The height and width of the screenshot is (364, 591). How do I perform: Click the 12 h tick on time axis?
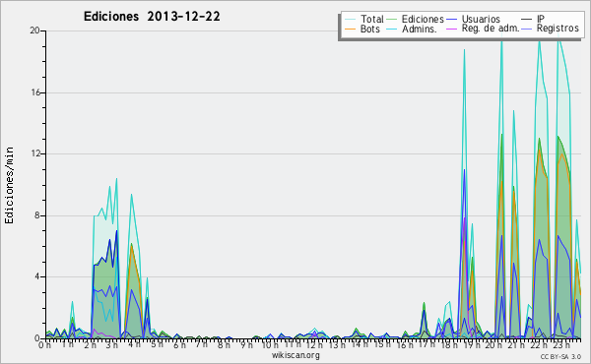click(313, 344)
